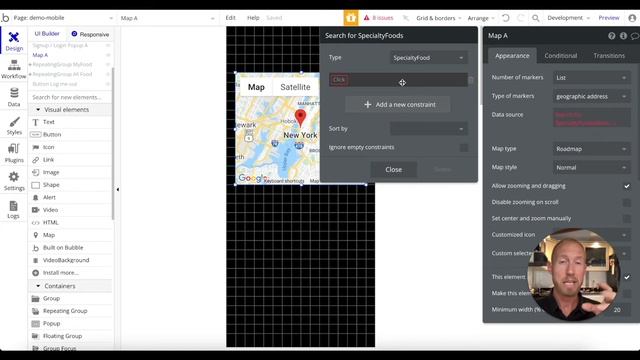Switch to the Transitions tab
Image resolution: width=640 pixels, height=360 pixels.
[609, 56]
